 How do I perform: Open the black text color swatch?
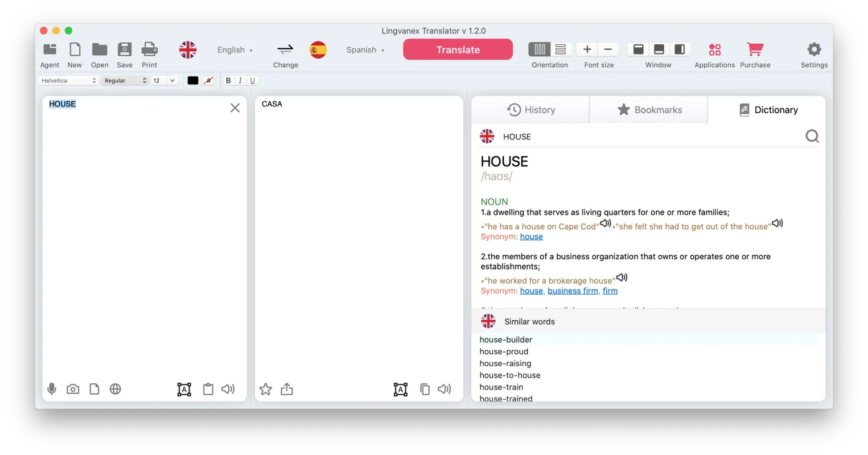point(193,81)
